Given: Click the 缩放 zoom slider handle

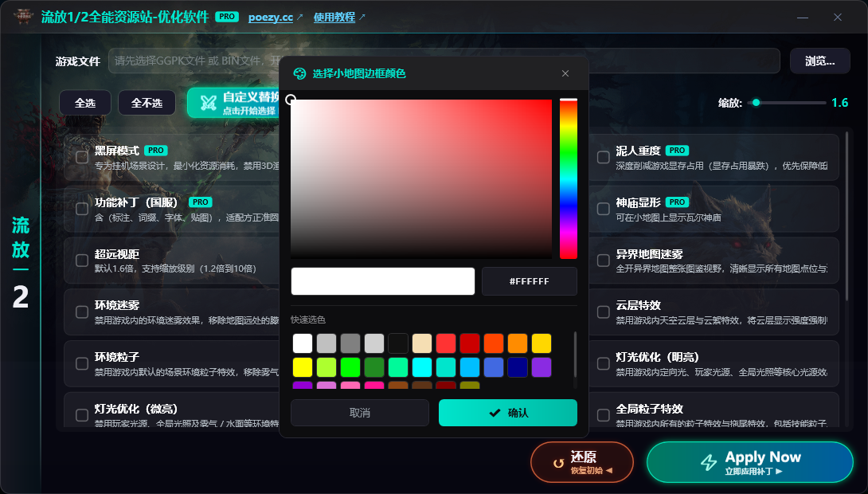Looking at the screenshot, I should click(757, 103).
